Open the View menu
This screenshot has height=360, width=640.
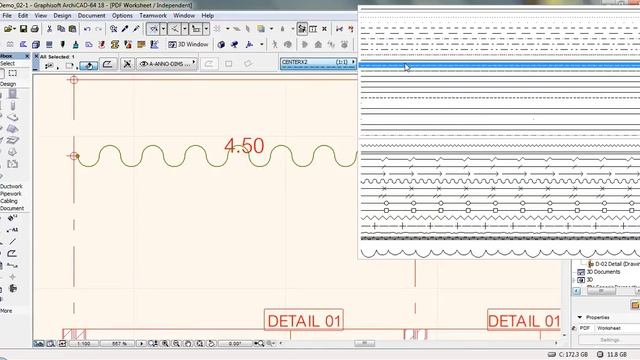pyautogui.click(x=40, y=16)
